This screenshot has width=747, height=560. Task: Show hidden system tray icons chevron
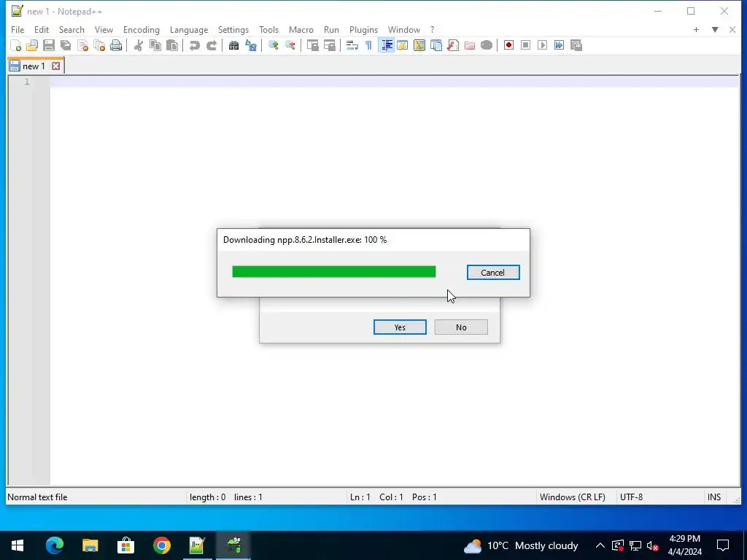point(600,545)
